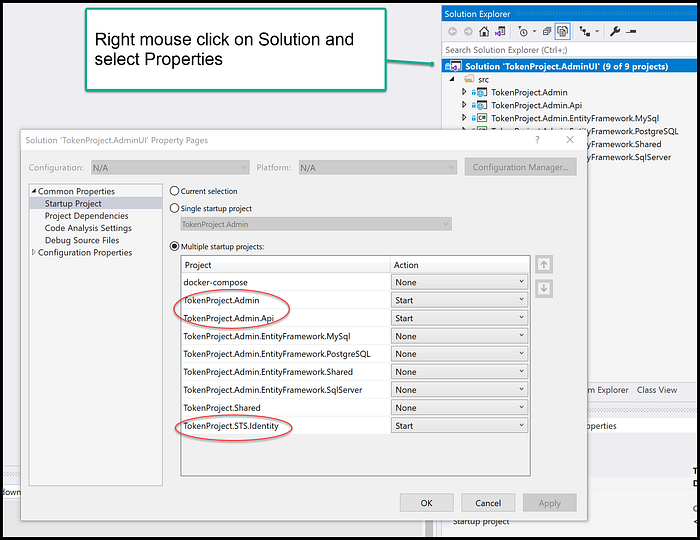Select the Solution 'TokenProject.AdminUI' node

[x=569, y=66]
